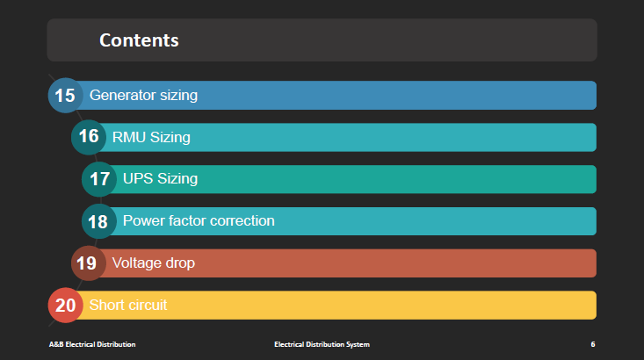This screenshot has width=644, height=360.
Task: Click the number 19 circle badge
Action: (89, 263)
